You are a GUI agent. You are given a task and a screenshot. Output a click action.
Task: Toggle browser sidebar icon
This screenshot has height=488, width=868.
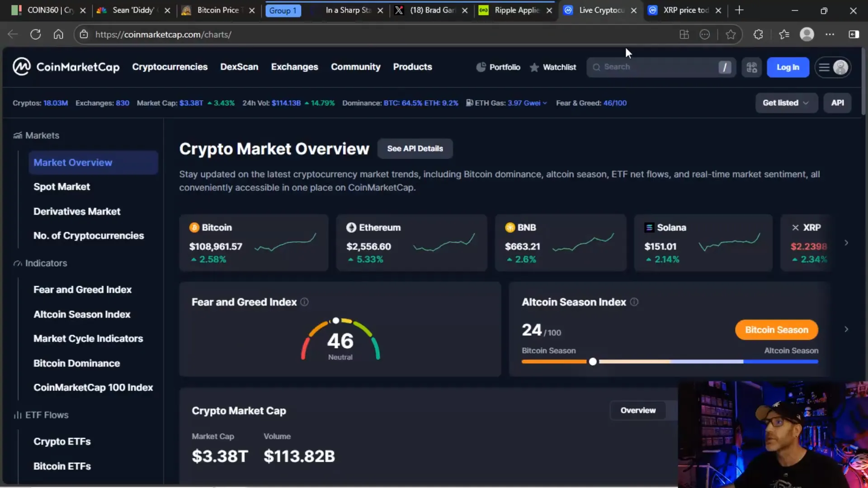click(x=854, y=34)
